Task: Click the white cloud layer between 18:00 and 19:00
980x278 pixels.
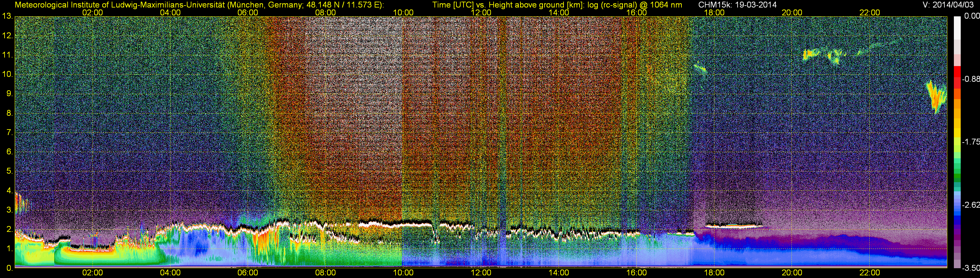Action: 734,226
